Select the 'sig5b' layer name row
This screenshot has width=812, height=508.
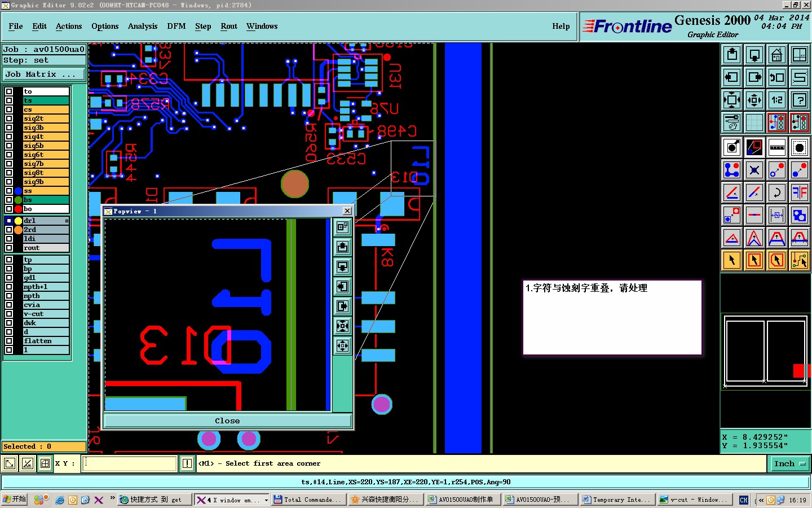click(x=46, y=146)
